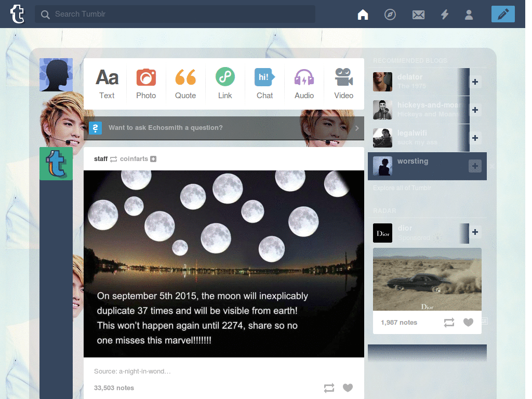Like the Dior radar post
532x399 pixels.
pos(468,322)
